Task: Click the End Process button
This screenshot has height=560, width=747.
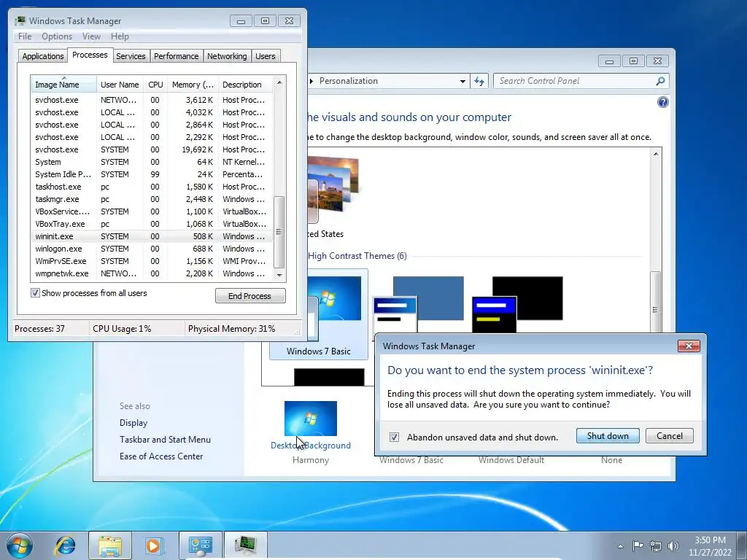Action: (x=250, y=296)
